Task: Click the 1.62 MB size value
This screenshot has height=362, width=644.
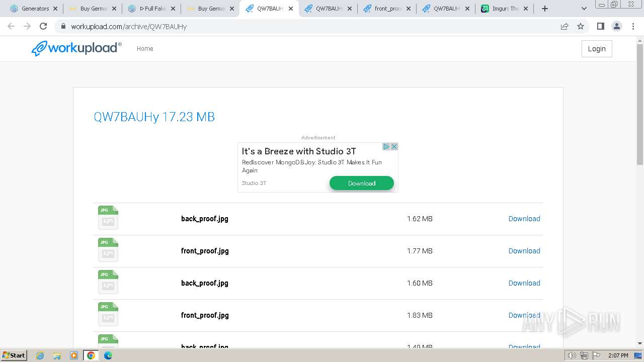Action: click(x=420, y=219)
